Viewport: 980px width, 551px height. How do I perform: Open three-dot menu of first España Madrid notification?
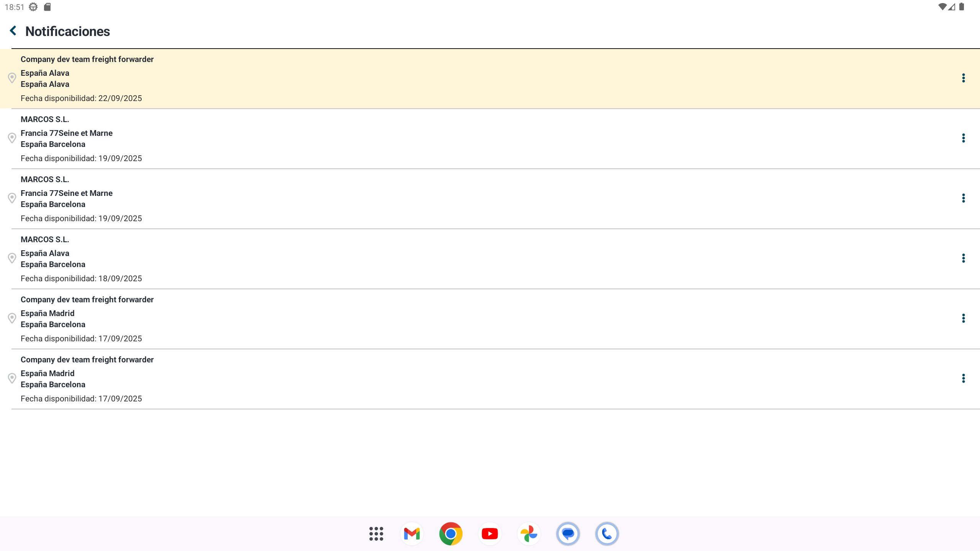click(963, 318)
